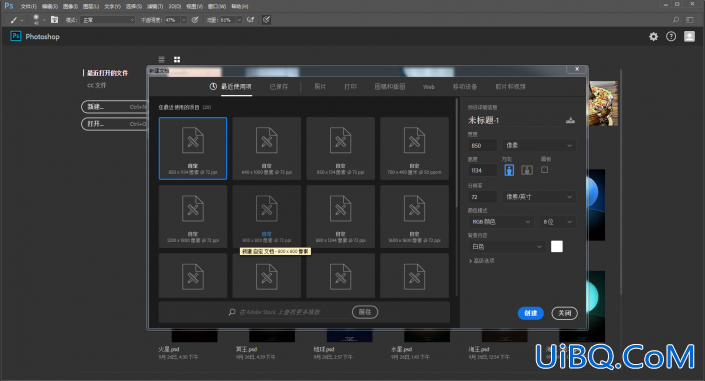Click the blue 创建 button
The width and height of the screenshot is (705, 381).
531,313
